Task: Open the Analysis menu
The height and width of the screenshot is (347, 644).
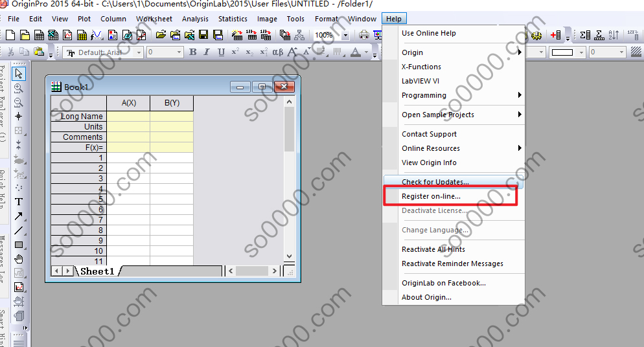Action: pyautogui.click(x=195, y=19)
